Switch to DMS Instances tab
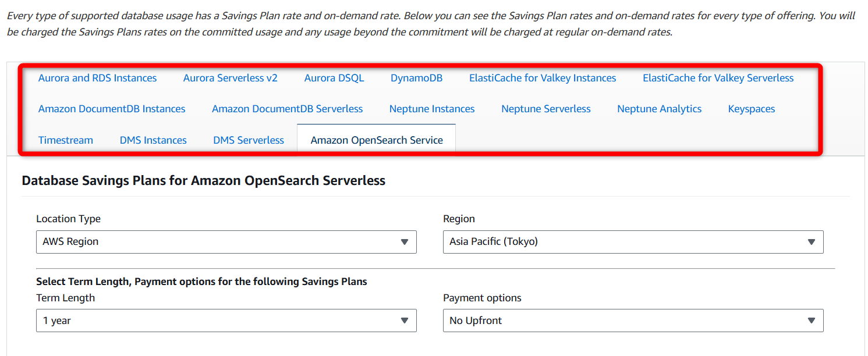This screenshot has width=868, height=356. [x=153, y=140]
